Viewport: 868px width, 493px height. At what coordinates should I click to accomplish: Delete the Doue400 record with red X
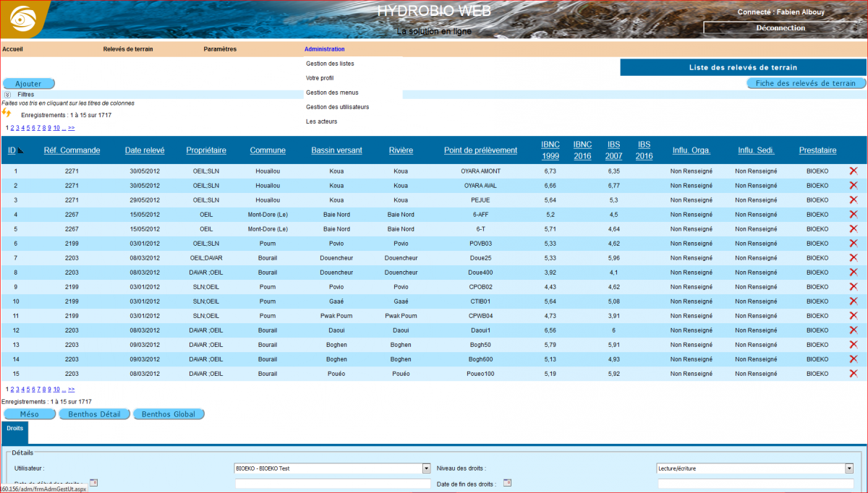click(853, 273)
